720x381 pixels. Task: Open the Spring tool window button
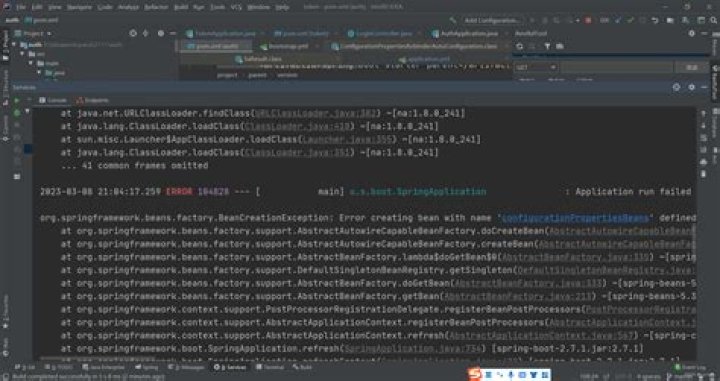[x=147, y=367]
